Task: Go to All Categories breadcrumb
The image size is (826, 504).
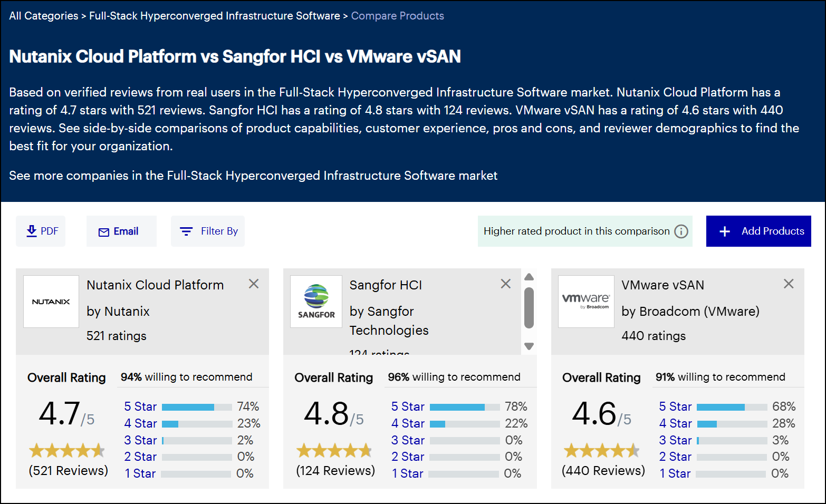Action: (43, 16)
